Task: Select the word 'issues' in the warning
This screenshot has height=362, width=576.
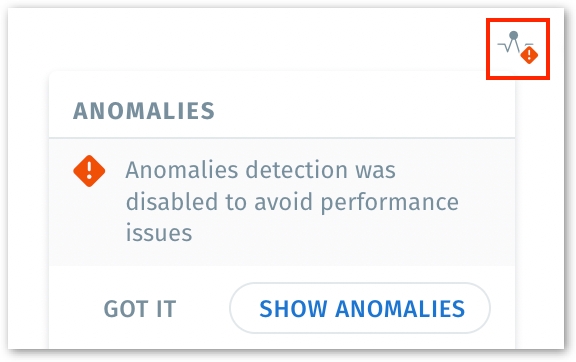Action: pyautogui.click(x=159, y=233)
